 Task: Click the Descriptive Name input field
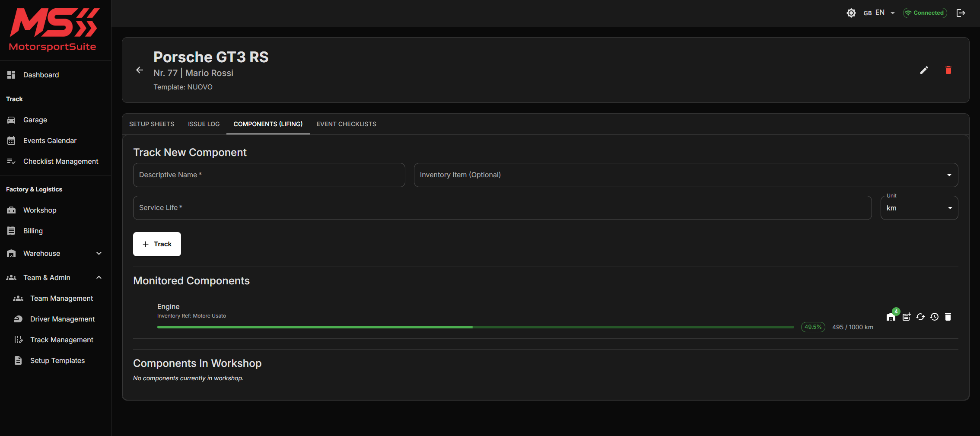tap(269, 175)
